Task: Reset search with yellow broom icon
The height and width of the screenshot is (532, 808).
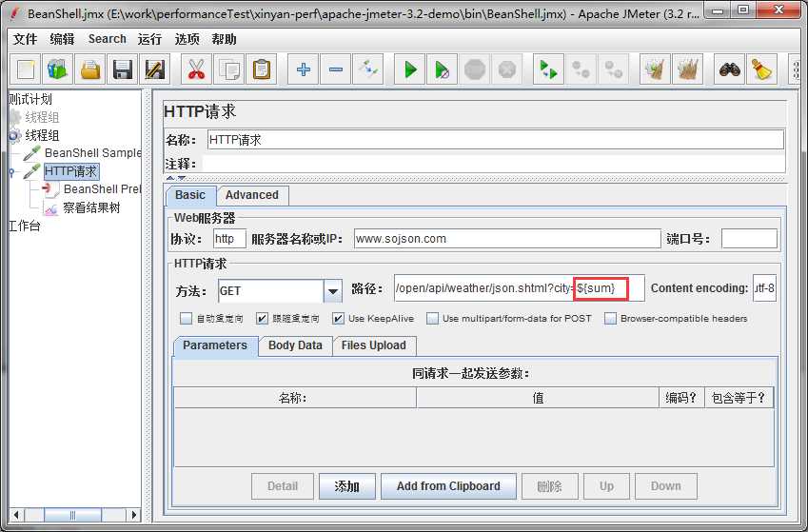Action: click(x=761, y=69)
